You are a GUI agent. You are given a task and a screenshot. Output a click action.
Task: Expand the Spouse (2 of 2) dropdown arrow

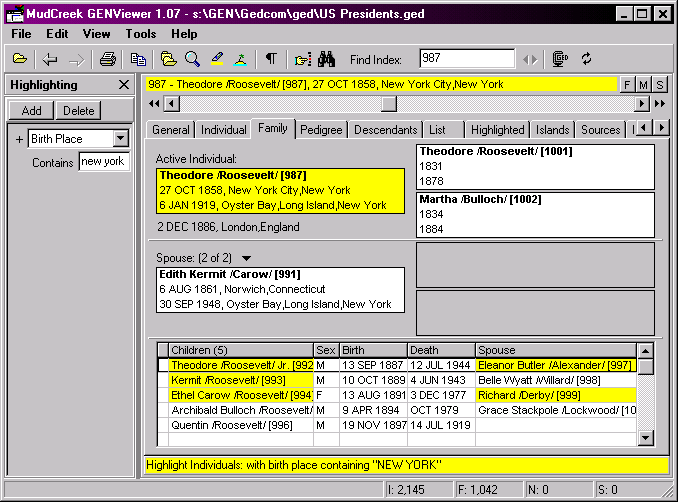tap(247, 258)
